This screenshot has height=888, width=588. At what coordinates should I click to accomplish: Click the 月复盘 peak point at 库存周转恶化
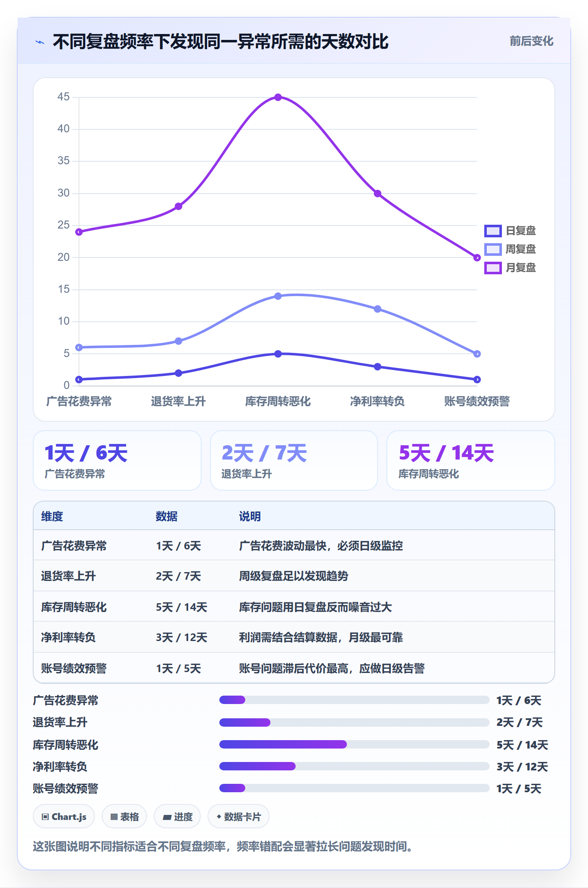[x=278, y=97]
